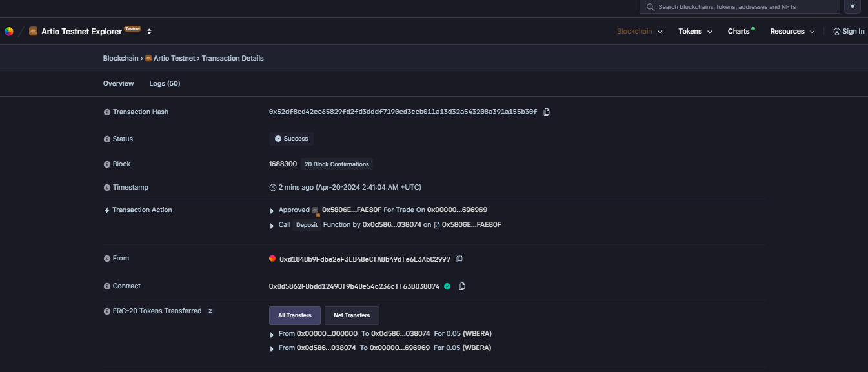The height and width of the screenshot is (372, 868).
Task: Open 0x5806E...FAE80F in the Call row
Action: tap(472, 225)
